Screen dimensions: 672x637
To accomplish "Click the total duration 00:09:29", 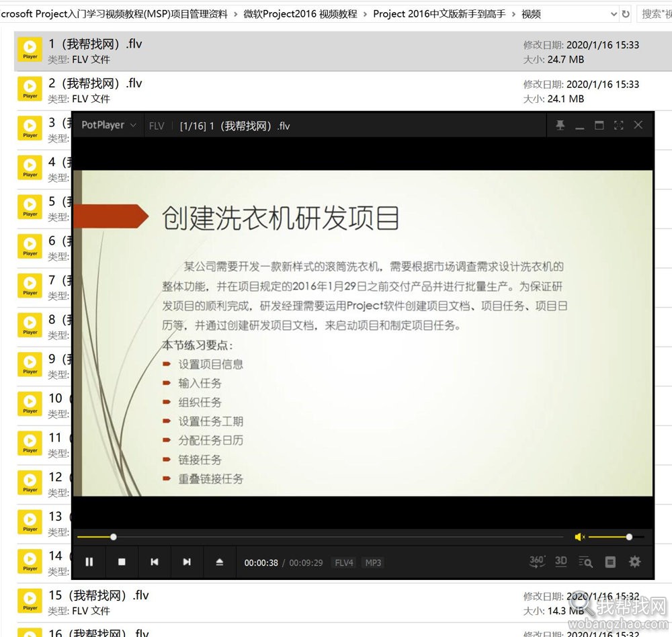I will [306, 563].
